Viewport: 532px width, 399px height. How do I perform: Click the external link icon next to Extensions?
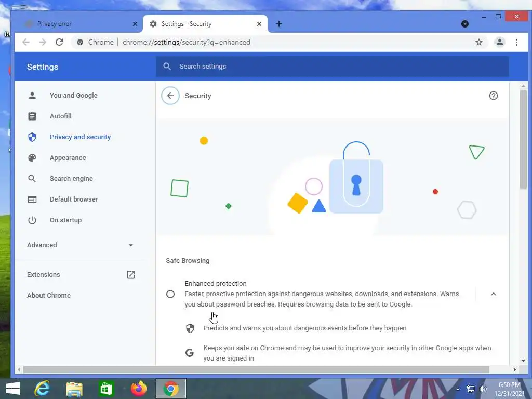click(x=130, y=274)
